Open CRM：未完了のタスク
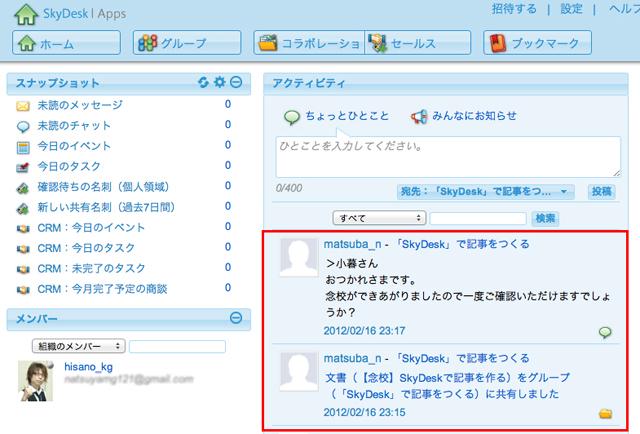The width and height of the screenshot is (640, 434). 91,269
